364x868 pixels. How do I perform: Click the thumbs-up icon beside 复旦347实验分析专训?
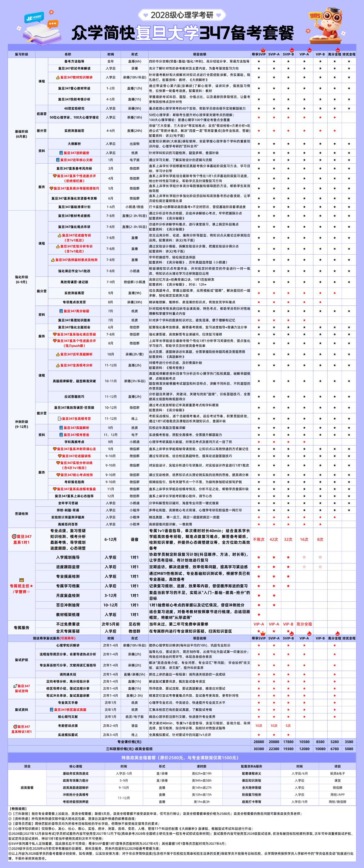[x=58, y=246]
